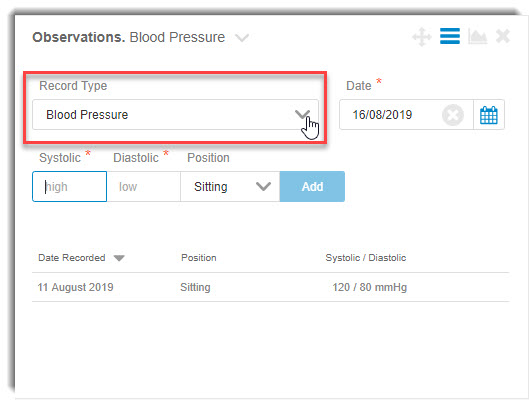Open the calendar date picker icon
The width and height of the screenshot is (529, 400).
pos(489,115)
